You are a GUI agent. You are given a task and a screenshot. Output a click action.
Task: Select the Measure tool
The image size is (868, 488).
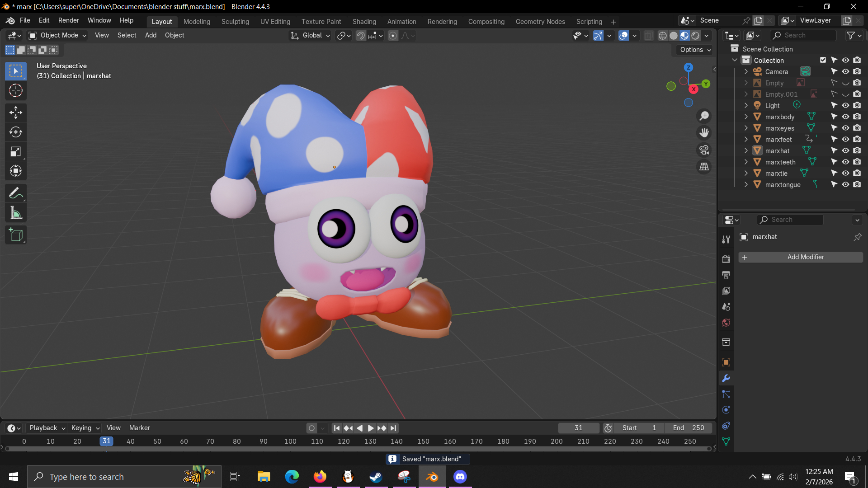16,213
